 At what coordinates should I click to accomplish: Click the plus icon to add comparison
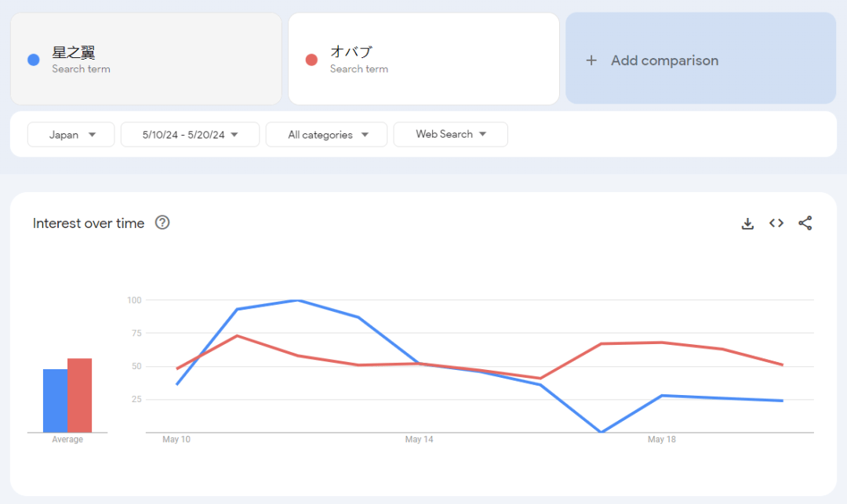591,60
